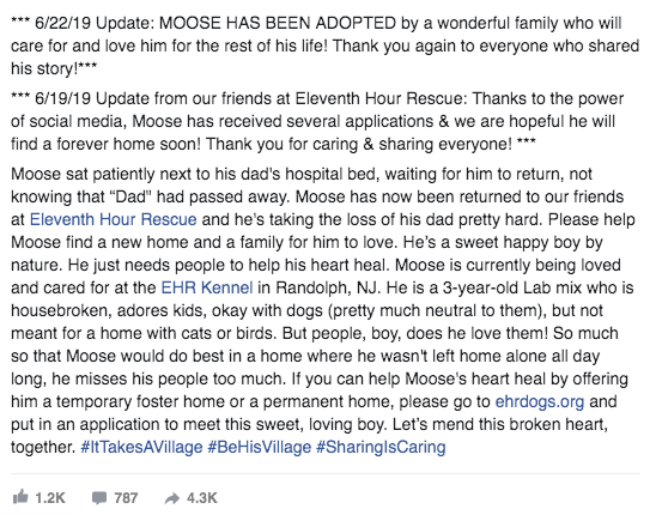Screen dimensions: 650x515
Task: View the 4.3K shares count
Action: pyautogui.click(x=202, y=498)
